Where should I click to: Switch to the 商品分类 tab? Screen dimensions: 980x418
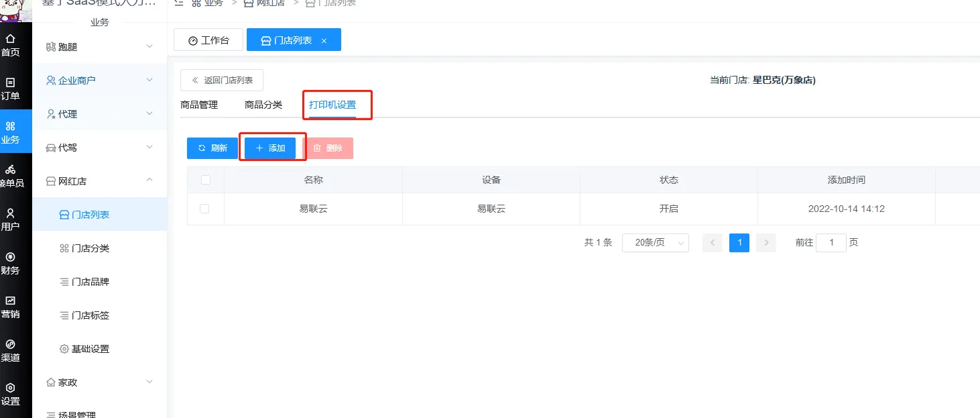(263, 105)
